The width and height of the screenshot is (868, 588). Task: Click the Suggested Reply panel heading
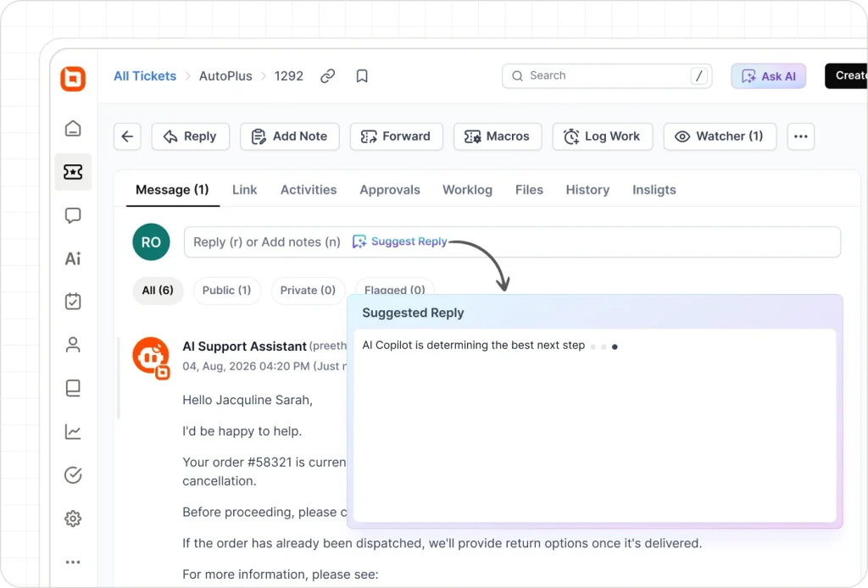point(413,313)
